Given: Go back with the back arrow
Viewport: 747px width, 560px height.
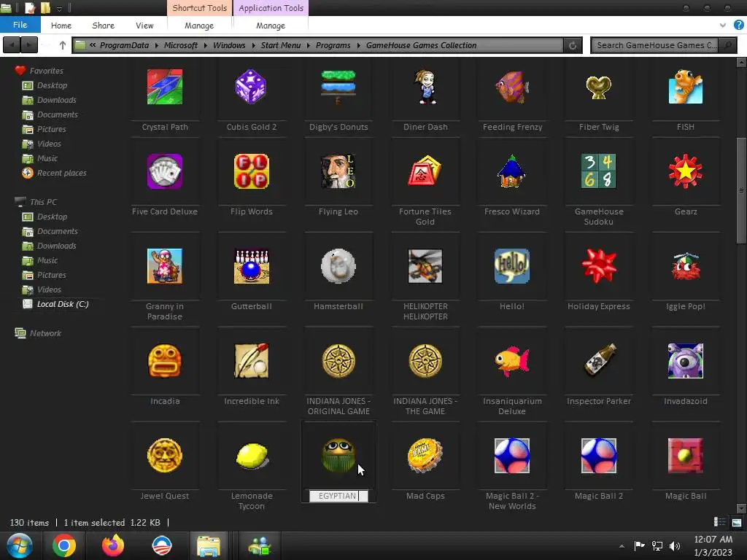Looking at the screenshot, I should (12, 45).
